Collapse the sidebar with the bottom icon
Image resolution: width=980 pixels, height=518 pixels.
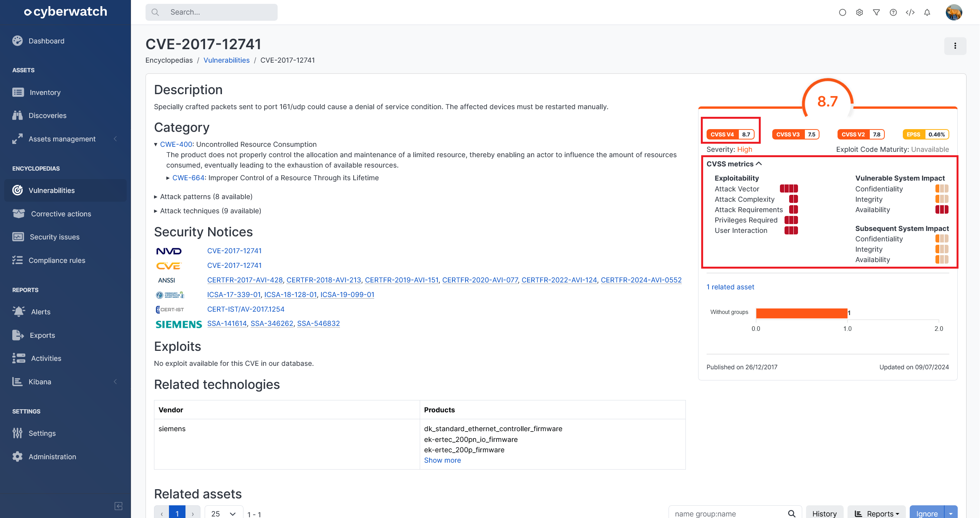click(119, 506)
